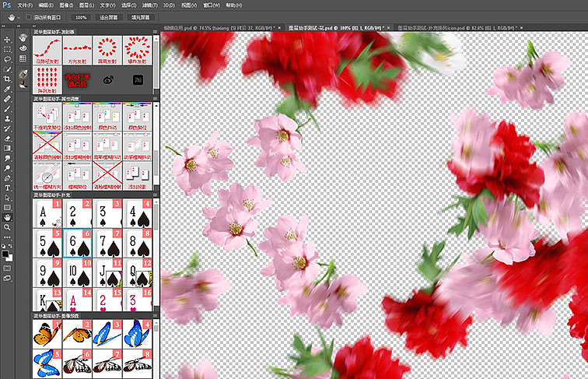Select the 6 of spades card thumbnail
588x379 pixels.
77,243
